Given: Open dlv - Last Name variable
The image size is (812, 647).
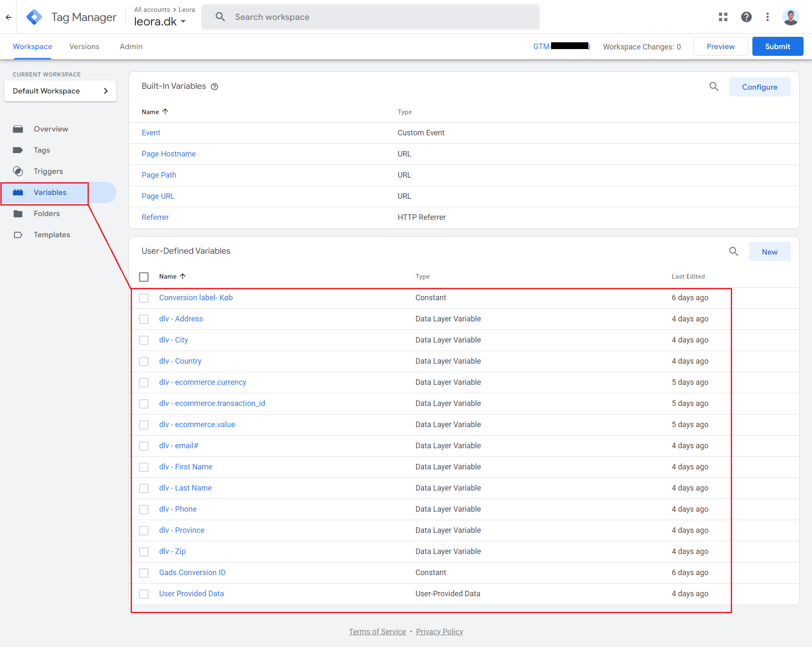Looking at the screenshot, I should (x=185, y=488).
